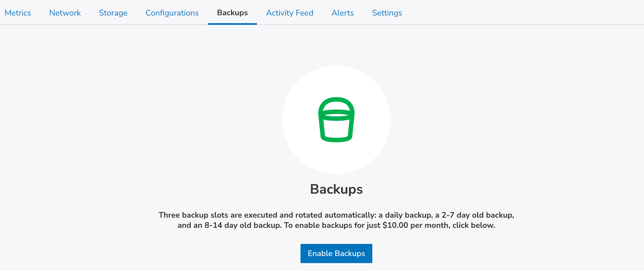This screenshot has width=644, height=271.
Task: Go to the Storage tab
Action: point(113,13)
